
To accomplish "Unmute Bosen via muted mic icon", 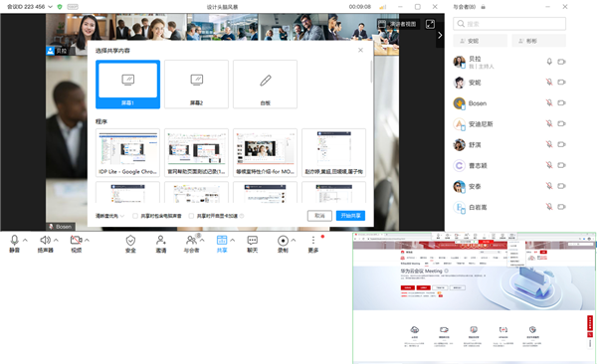I will click(x=549, y=102).
